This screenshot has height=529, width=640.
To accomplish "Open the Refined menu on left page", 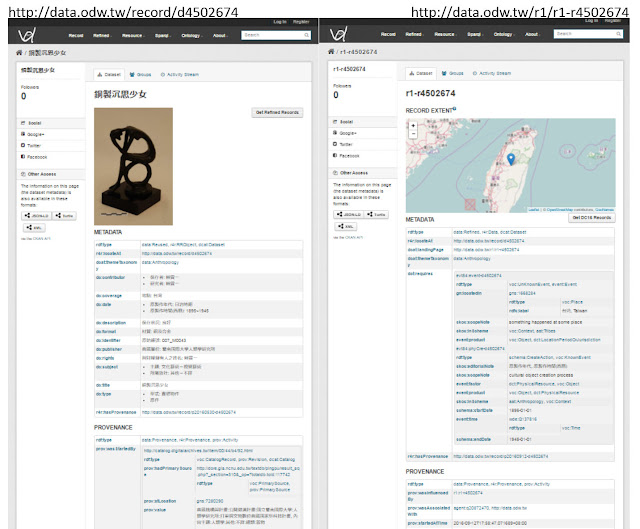I will 102,36.
